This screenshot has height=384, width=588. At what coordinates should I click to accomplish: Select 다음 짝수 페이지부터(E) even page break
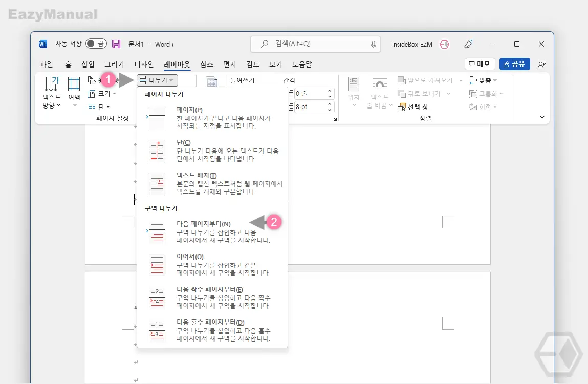(x=212, y=297)
